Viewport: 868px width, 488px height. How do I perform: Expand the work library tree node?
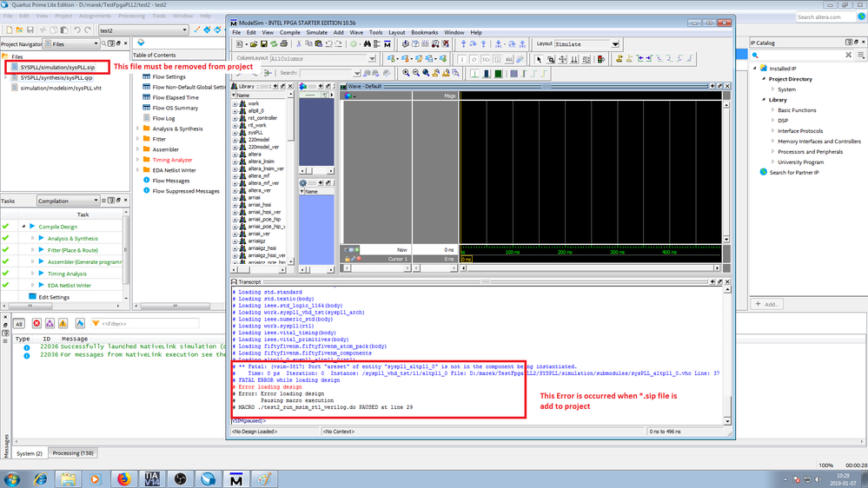(235, 104)
